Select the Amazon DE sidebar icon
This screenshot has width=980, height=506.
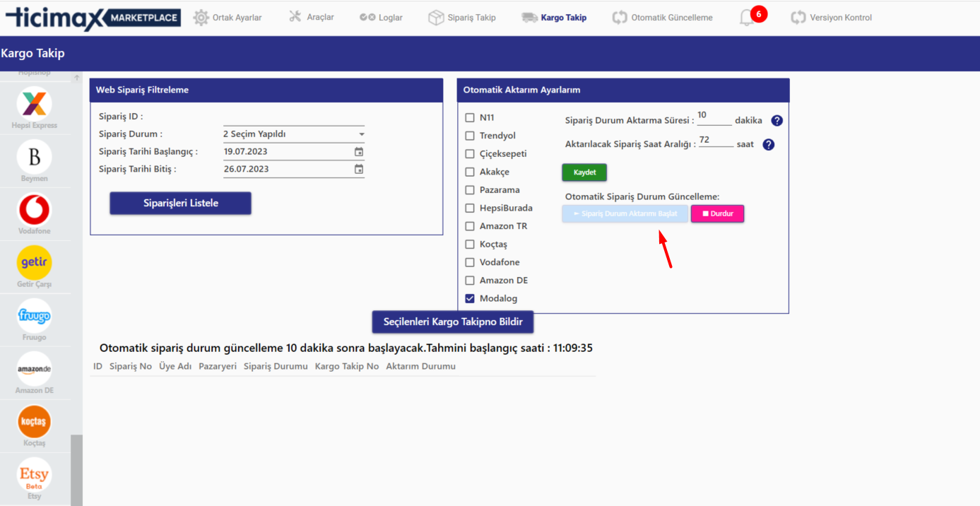[x=34, y=369]
